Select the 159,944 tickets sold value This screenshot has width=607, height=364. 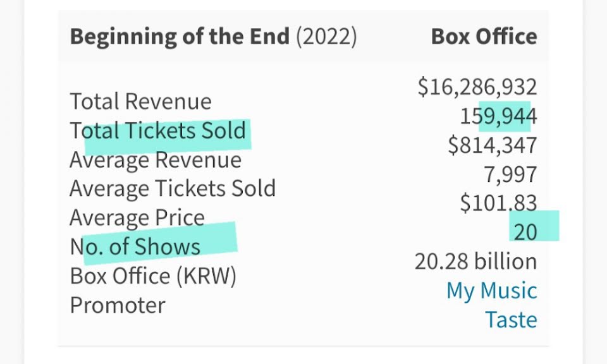coord(498,116)
